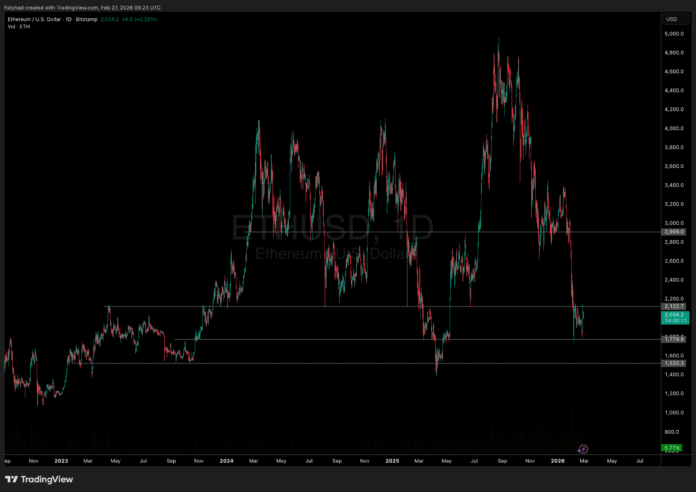Viewport: 696px width, 492px height.
Task: Open the USD currency selector on the price axis
Action: pos(672,19)
